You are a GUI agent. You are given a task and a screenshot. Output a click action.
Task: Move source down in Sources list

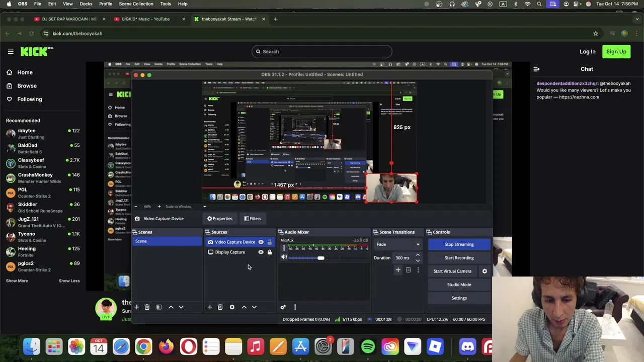click(x=254, y=307)
